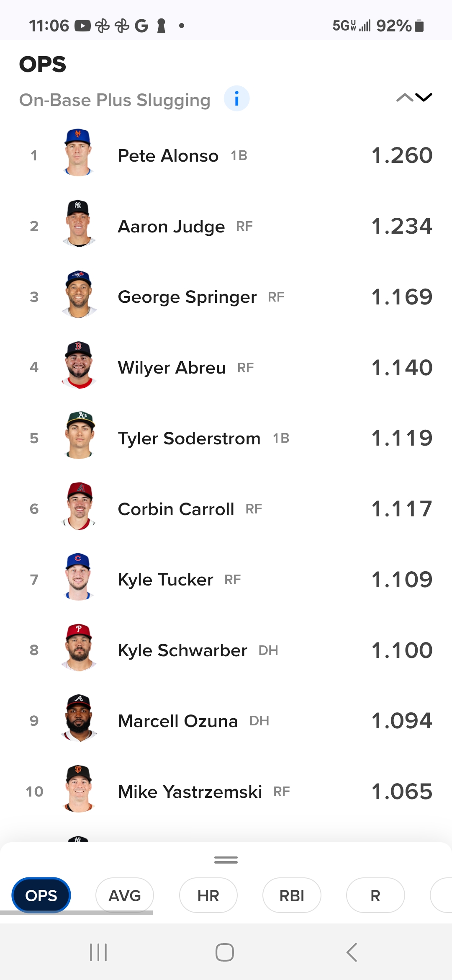The image size is (452, 980).
Task: Click the up chevron next to OPS header
Action: click(x=405, y=98)
